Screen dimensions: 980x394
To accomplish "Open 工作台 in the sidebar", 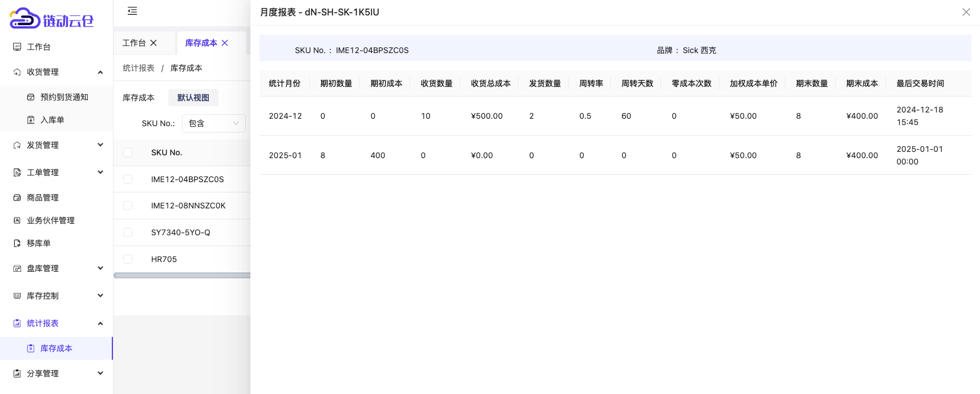I will point(56,47).
